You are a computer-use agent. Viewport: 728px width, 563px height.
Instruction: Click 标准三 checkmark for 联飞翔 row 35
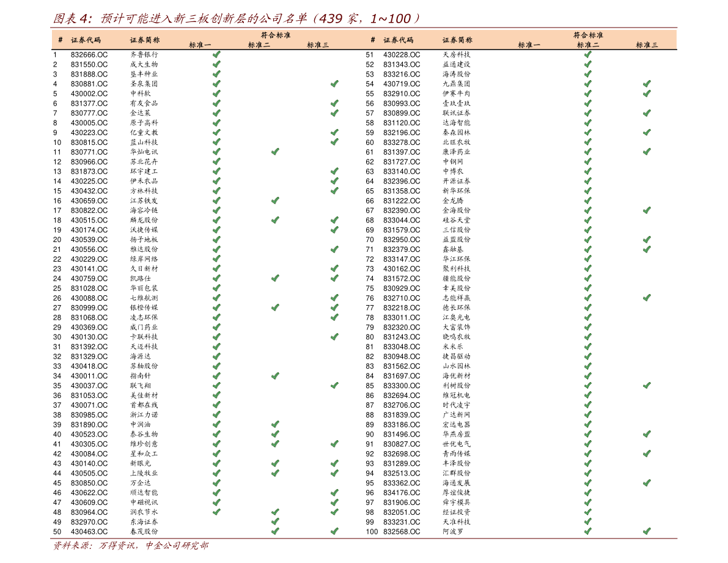[x=334, y=386]
